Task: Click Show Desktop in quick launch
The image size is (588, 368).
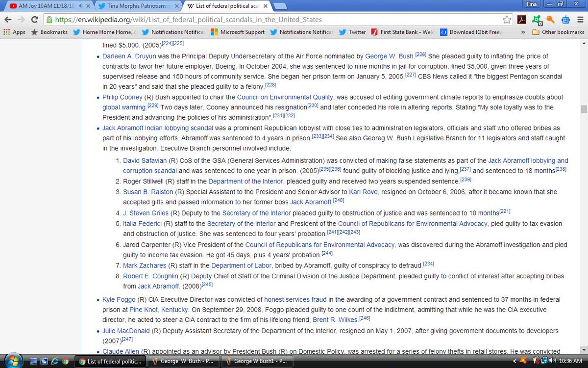Action: (x=34, y=362)
